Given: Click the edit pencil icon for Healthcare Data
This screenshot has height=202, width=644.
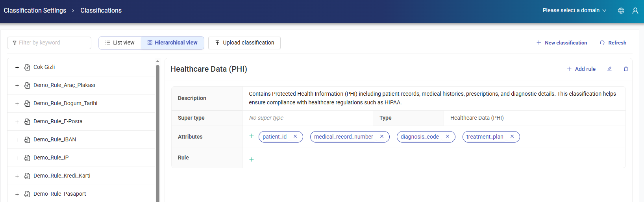Looking at the screenshot, I should (x=609, y=69).
